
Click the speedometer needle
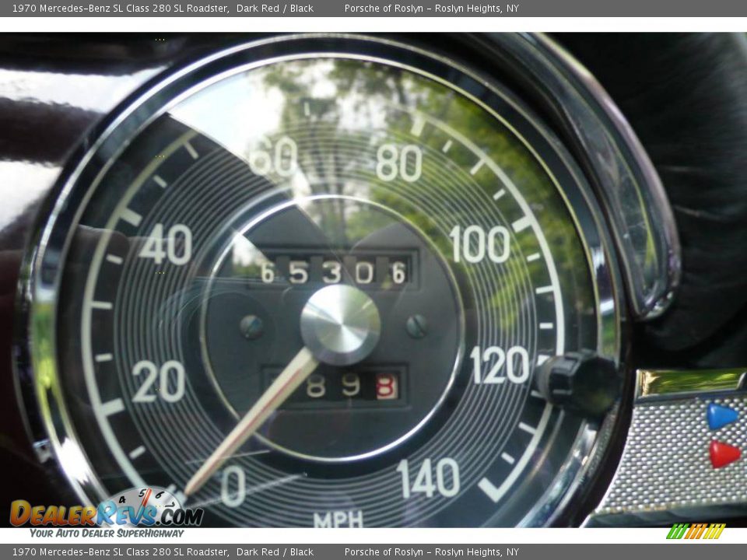tap(252, 422)
